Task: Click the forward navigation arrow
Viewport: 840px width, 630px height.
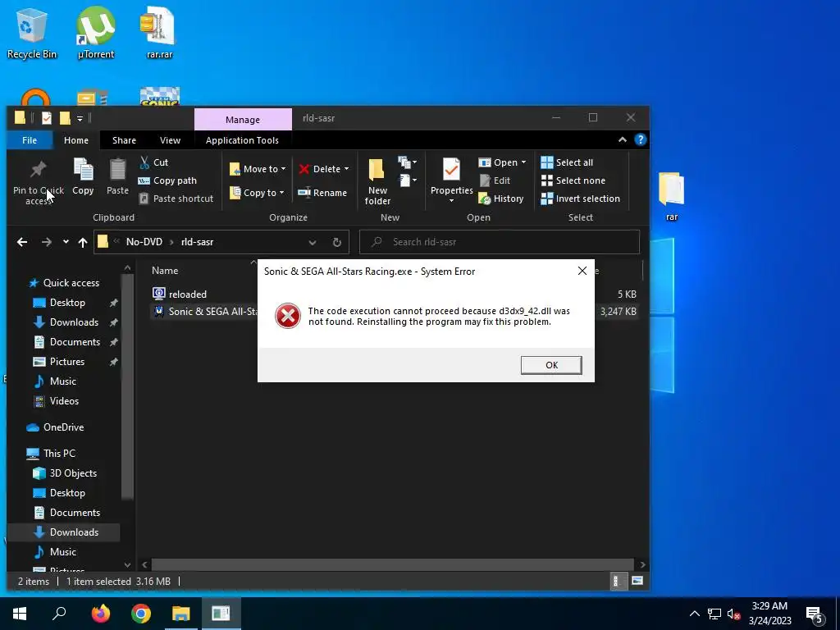Action: point(47,242)
